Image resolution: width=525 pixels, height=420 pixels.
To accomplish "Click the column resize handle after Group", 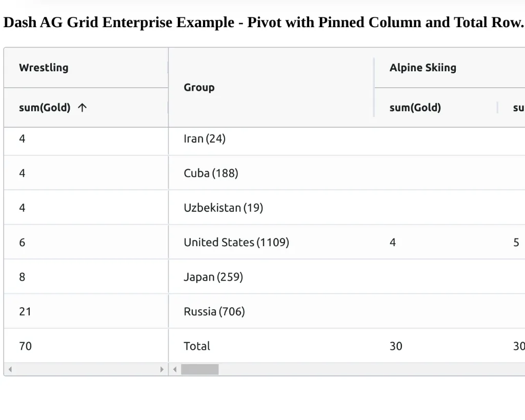I will (374, 88).
